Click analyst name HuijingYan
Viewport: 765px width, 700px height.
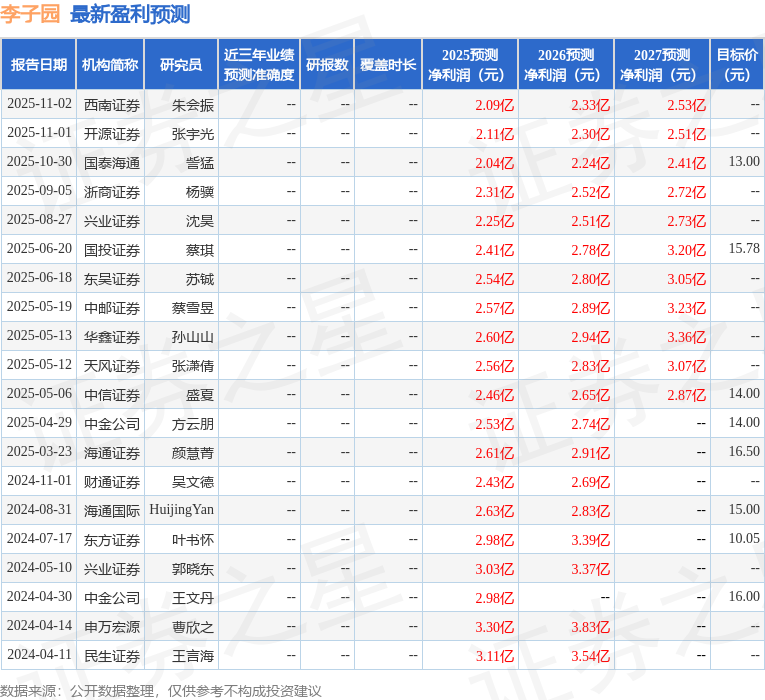tap(181, 510)
